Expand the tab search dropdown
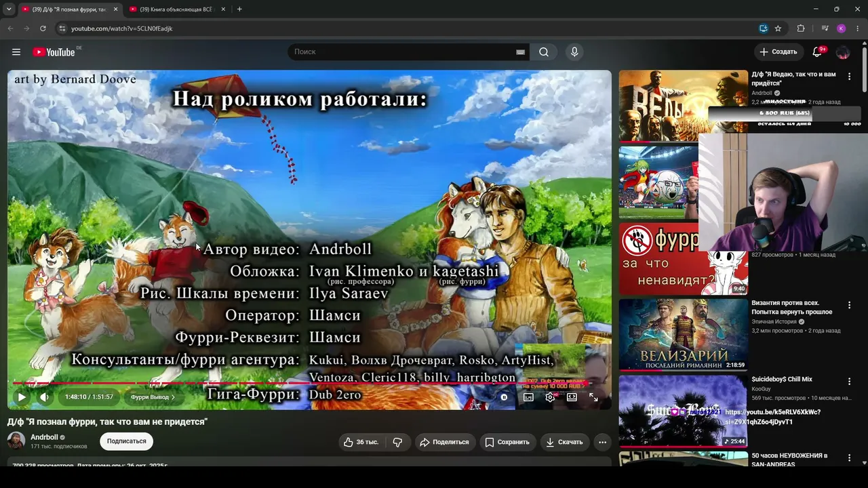Image resolution: width=868 pixels, height=488 pixels. (9, 9)
